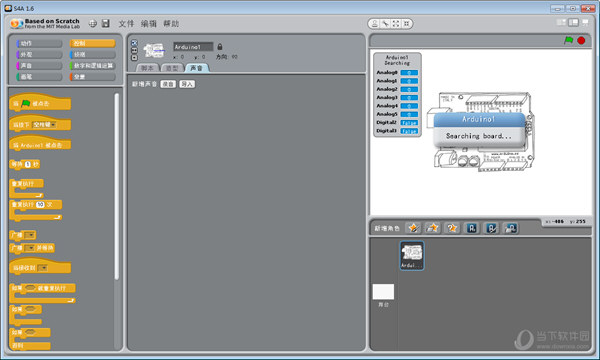
Task: Click the Analog3 sensor readout value
Action: pyautogui.click(x=409, y=98)
